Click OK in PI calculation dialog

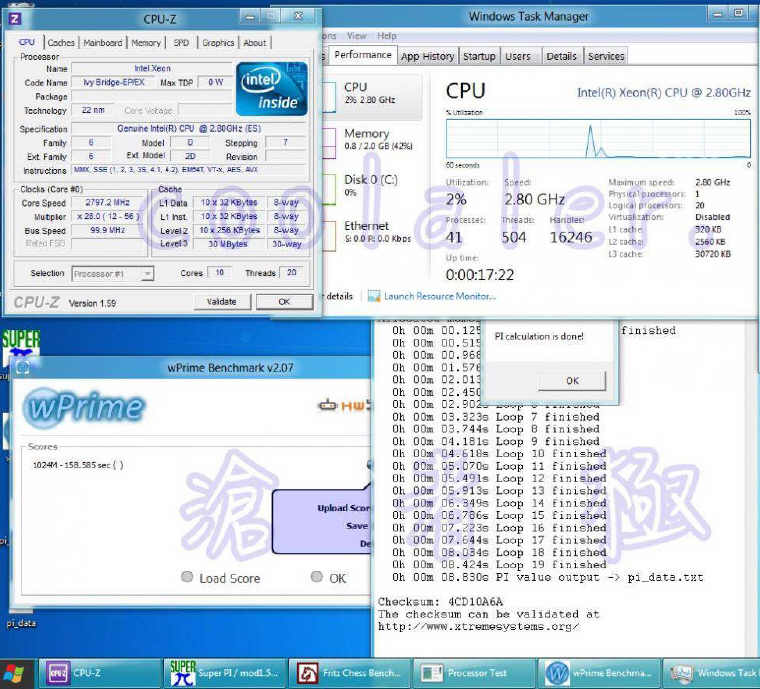[572, 380]
